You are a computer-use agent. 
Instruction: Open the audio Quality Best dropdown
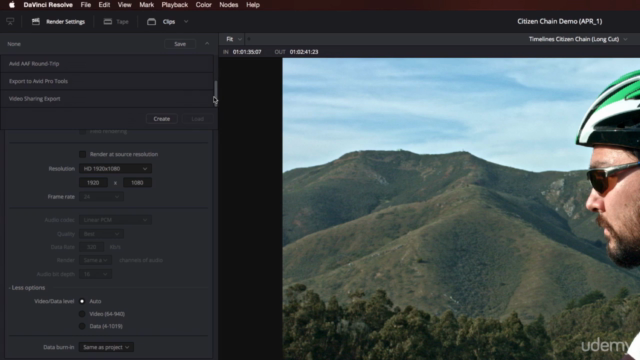click(101, 234)
